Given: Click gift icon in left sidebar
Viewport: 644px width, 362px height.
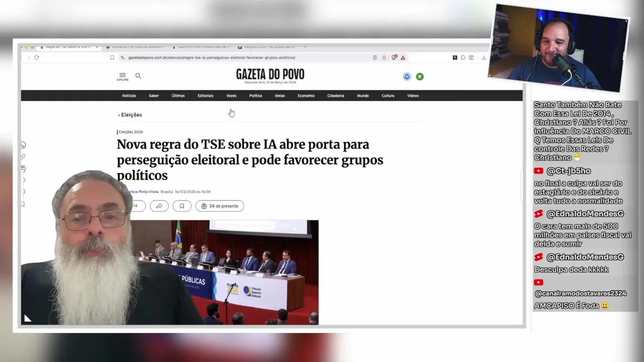Looking at the screenshot, I should (x=23, y=168).
